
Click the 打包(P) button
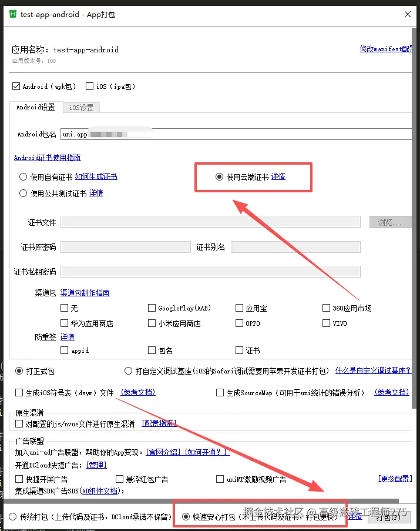(x=388, y=517)
